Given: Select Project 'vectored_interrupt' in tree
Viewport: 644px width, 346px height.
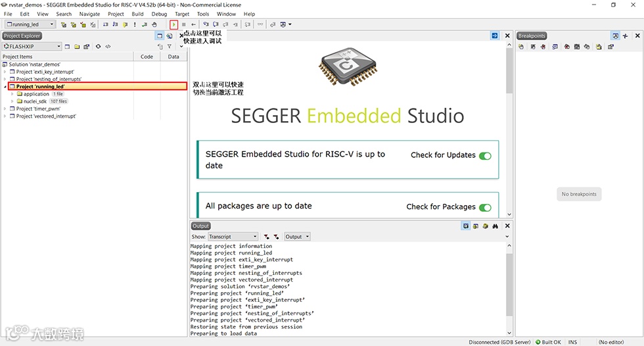Looking at the screenshot, I should (46, 116).
